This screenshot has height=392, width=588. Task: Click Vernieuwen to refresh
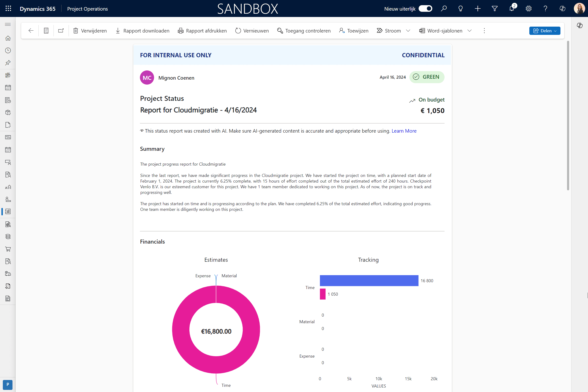click(x=252, y=31)
